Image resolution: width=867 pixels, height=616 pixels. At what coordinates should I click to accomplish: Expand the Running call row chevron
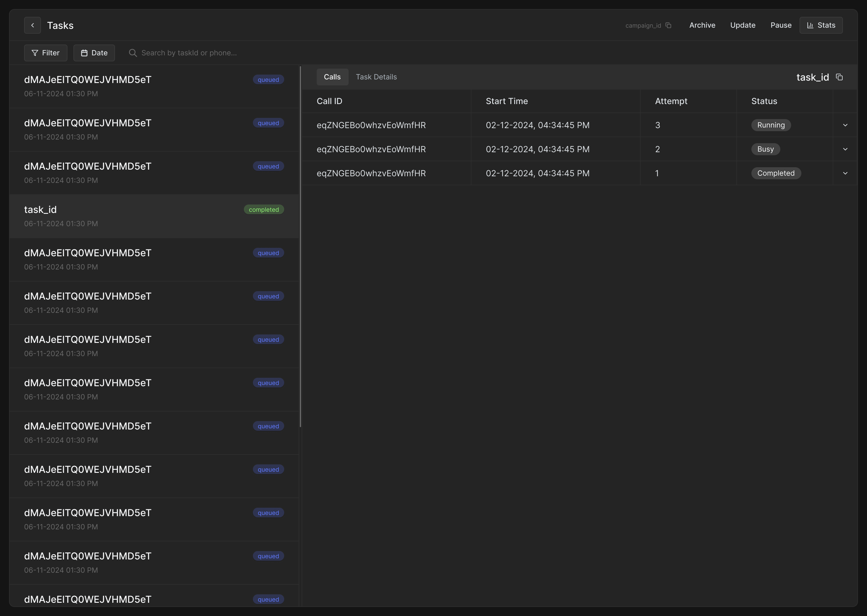point(845,125)
